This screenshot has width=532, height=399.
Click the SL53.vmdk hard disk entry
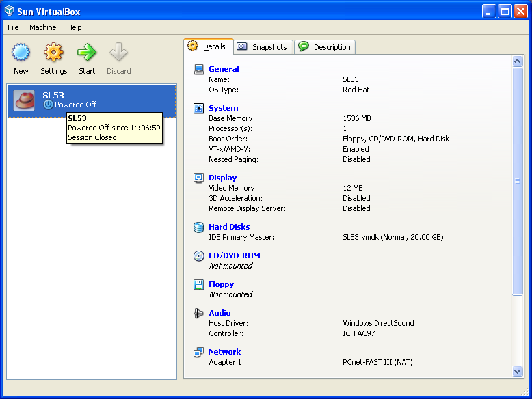393,237
